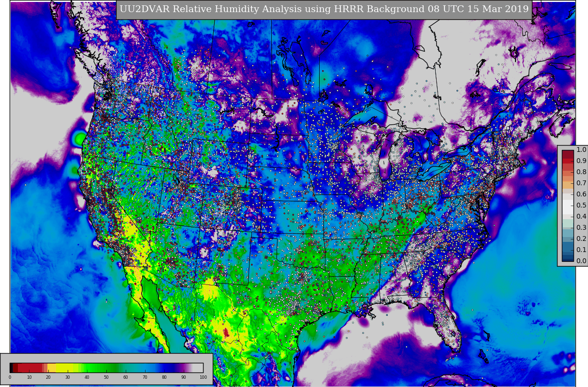
Task: Click the 100 tick label on the humidity colorbar
Action: (203, 377)
